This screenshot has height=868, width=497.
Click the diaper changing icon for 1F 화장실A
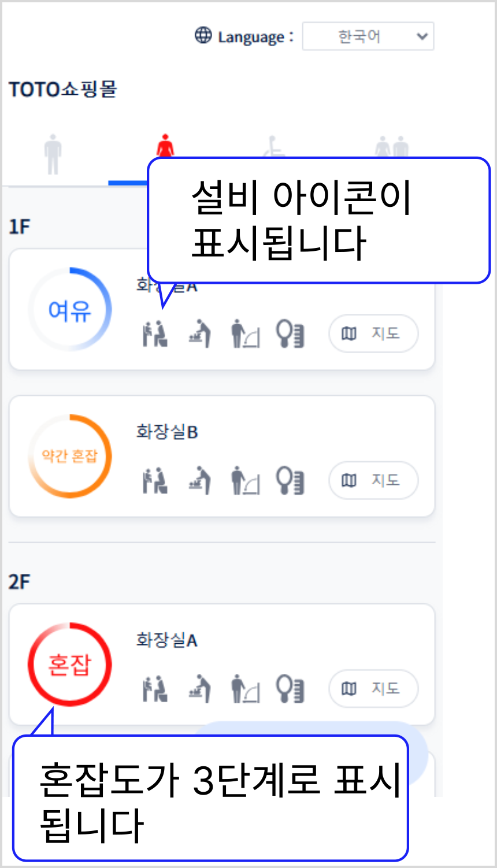[x=200, y=334]
